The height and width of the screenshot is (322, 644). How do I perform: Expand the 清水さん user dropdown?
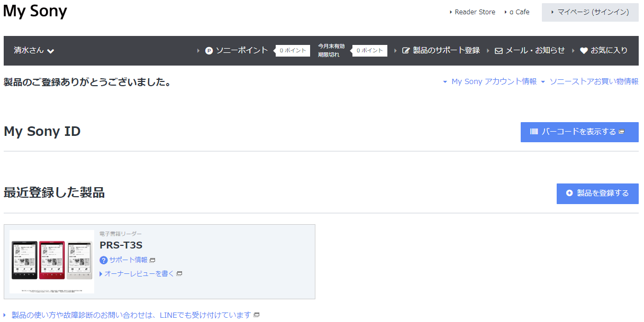point(34,51)
